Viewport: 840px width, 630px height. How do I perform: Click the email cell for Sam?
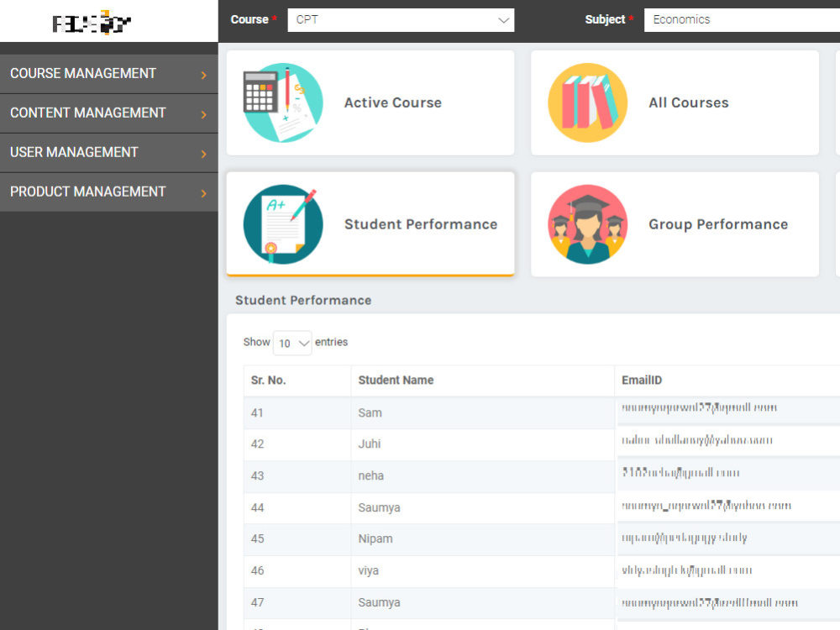click(x=727, y=413)
